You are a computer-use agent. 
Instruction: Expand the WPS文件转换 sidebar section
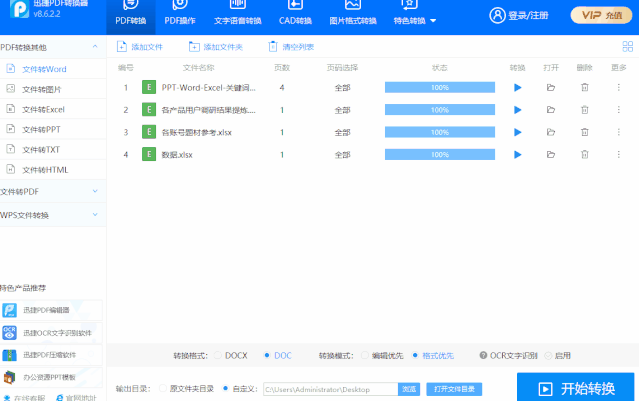95,215
